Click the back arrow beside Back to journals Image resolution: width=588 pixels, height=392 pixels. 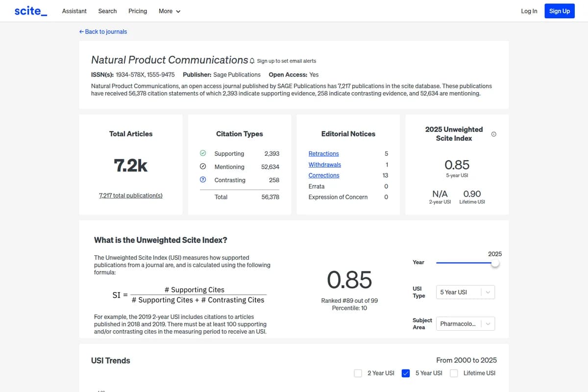click(81, 31)
